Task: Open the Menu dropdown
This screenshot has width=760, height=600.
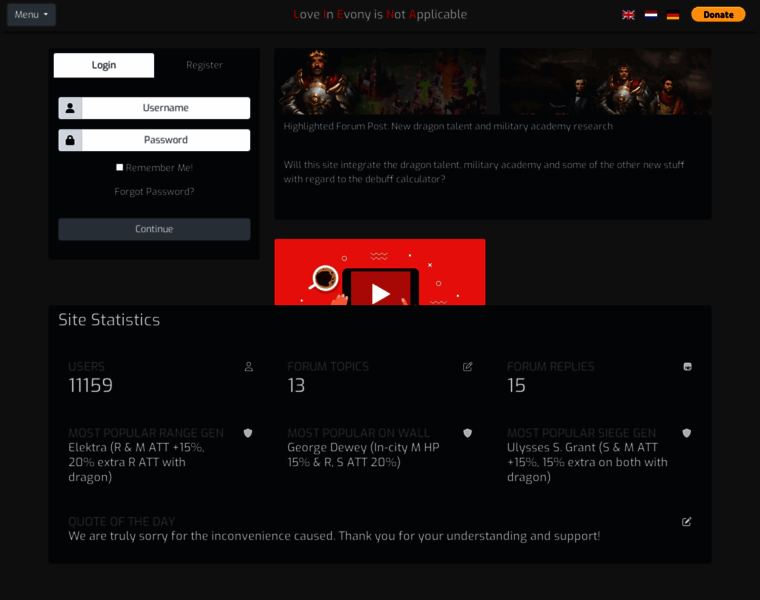Action: point(31,15)
